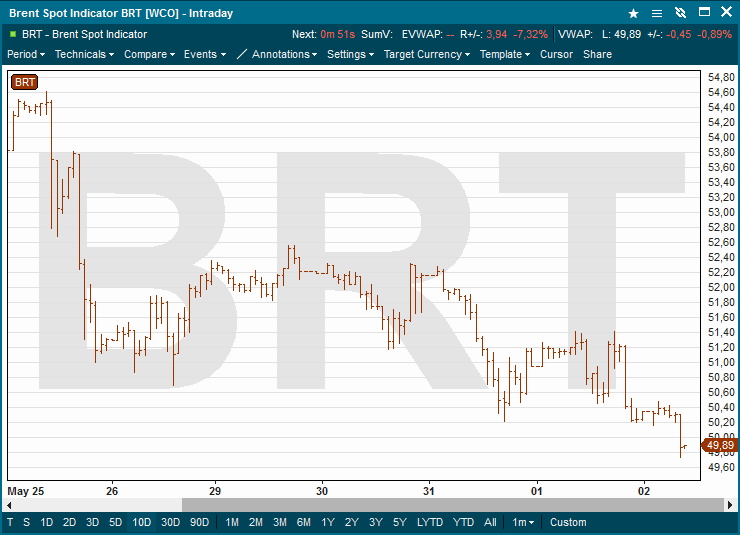Select the T tick period

(x=10, y=522)
